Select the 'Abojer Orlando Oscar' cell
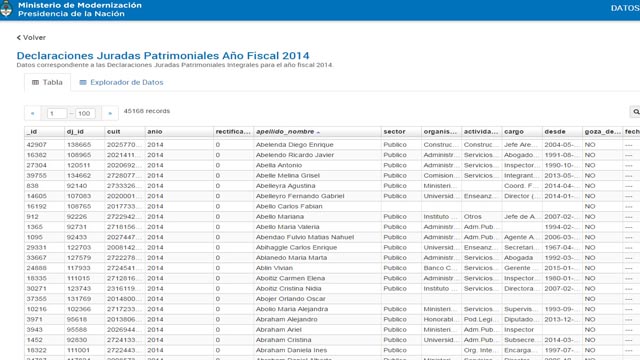Viewport: 640px width, 360px height. [x=318, y=299]
